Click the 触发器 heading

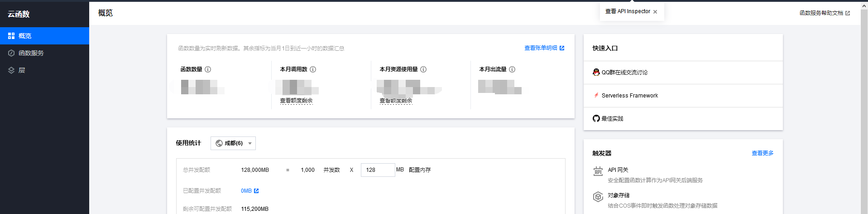point(602,153)
